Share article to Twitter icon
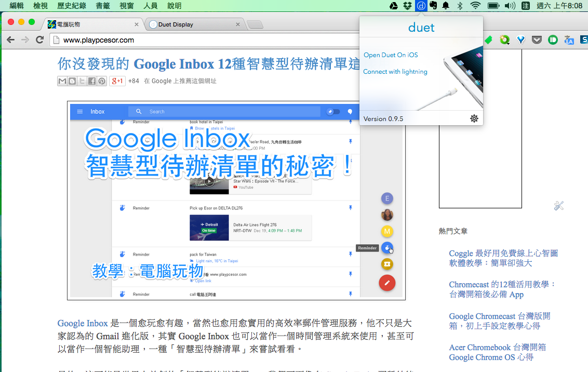 pyautogui.click(x=82, y=81)
